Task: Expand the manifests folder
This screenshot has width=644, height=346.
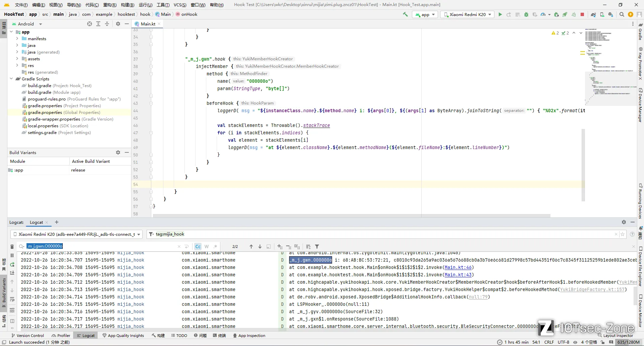Action: 17,39
